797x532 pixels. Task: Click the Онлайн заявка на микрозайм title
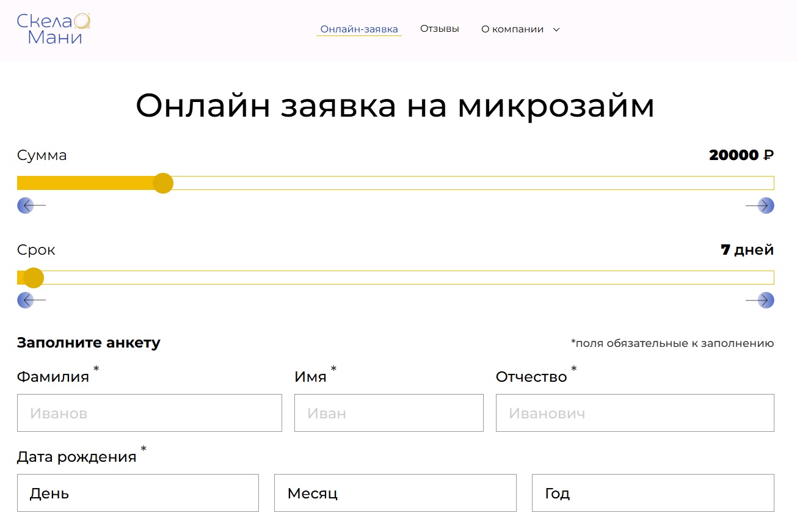click(x=395, y=106)
